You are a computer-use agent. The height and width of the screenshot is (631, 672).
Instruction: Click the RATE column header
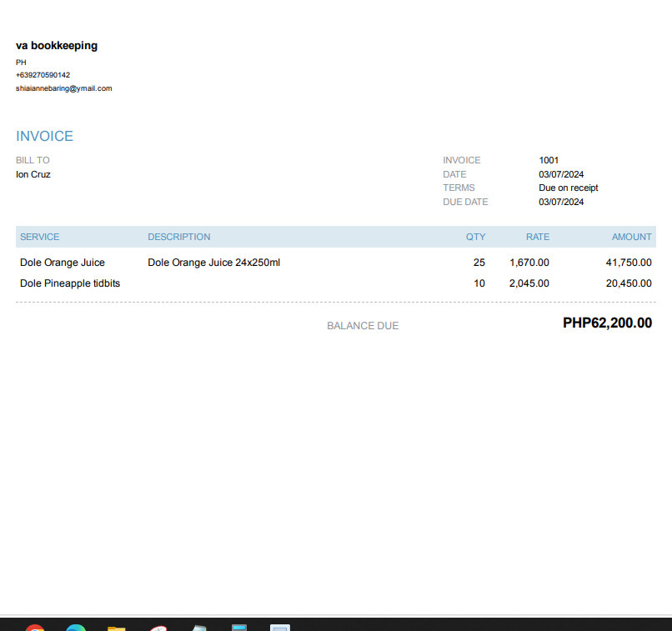click(x=538, y=237)
